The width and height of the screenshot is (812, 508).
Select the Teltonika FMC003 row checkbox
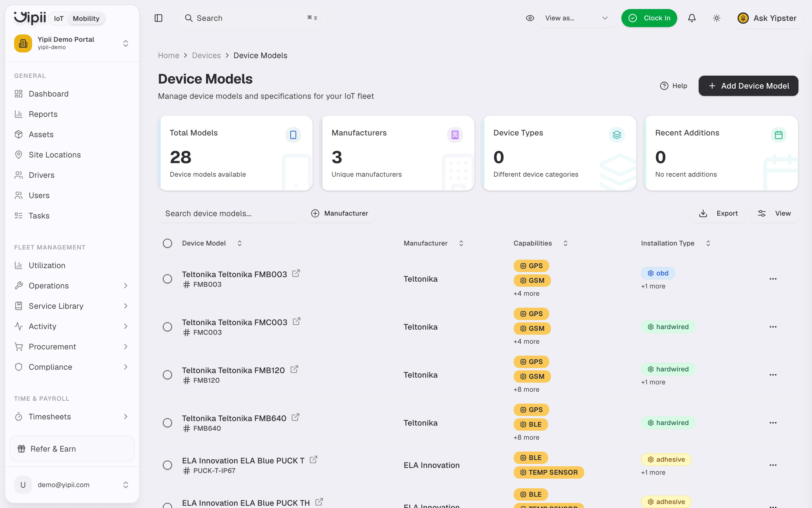click(x=167, y=327)
